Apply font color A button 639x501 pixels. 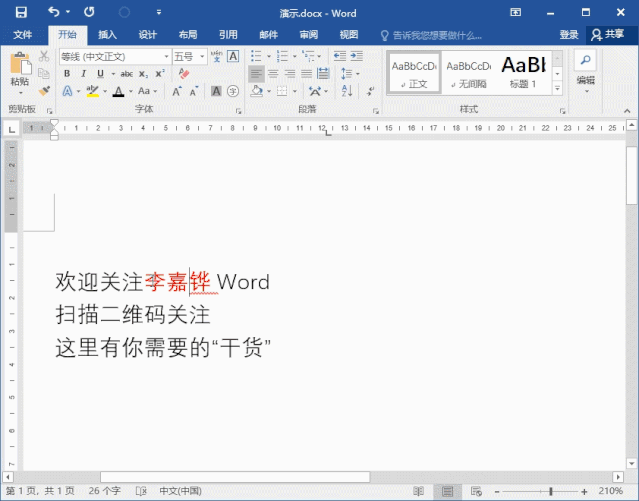(x=119, y=91)
